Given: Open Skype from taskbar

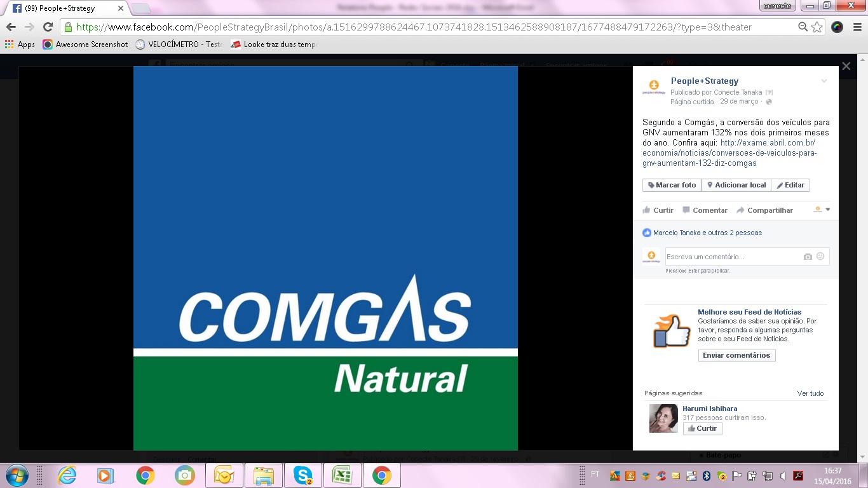Looking at the screenshot, I should point(303,475).
